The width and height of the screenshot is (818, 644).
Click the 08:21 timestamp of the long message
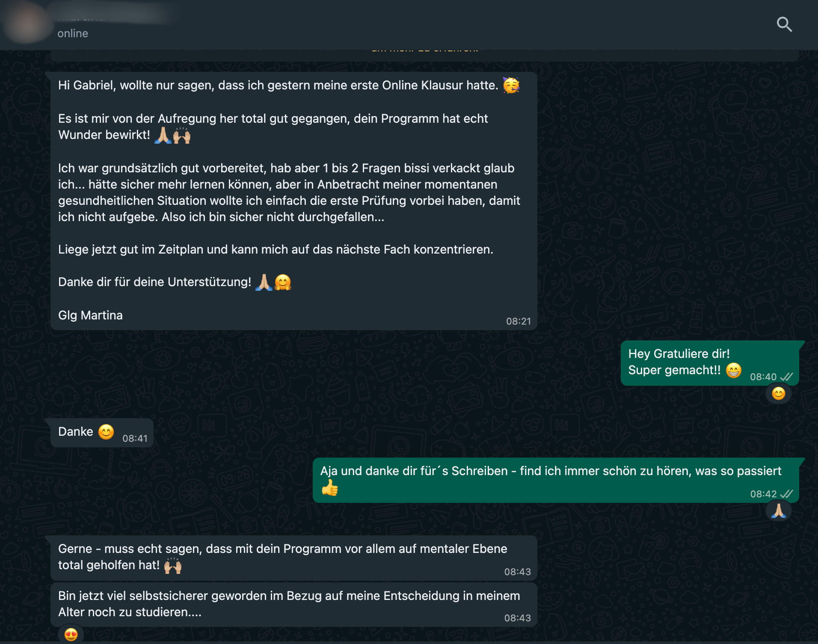tap(519, 321)
